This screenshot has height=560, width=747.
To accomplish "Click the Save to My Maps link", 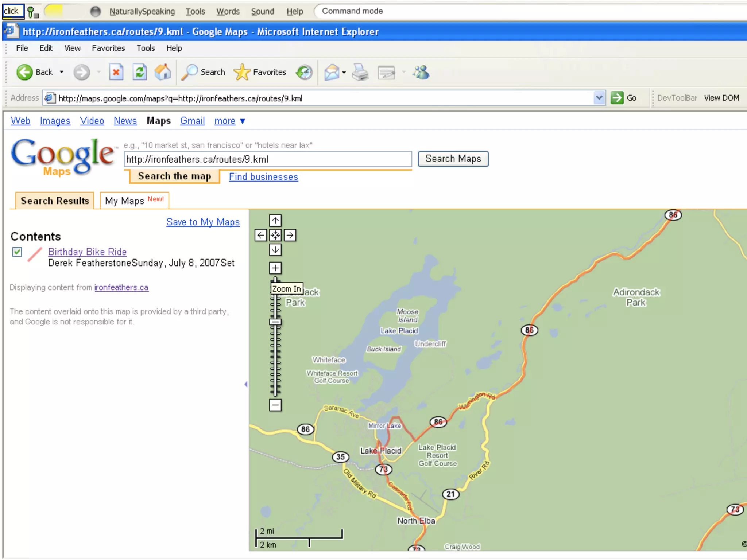I will [x=203, y=222].
